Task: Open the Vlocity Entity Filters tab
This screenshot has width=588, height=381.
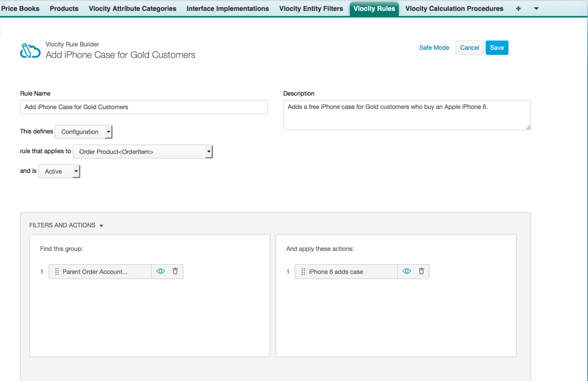Action: pos(311,9)
